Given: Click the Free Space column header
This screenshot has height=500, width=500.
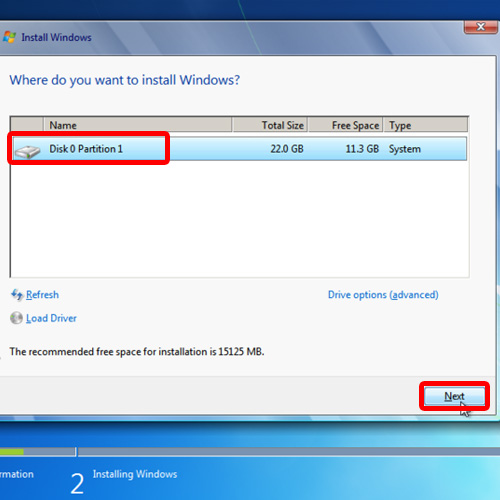Looking at the screenshot, I should click(345, 125).
